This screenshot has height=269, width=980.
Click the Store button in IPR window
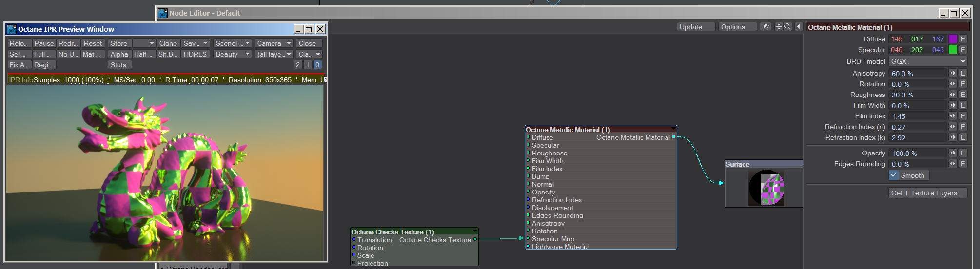[119, 43]
